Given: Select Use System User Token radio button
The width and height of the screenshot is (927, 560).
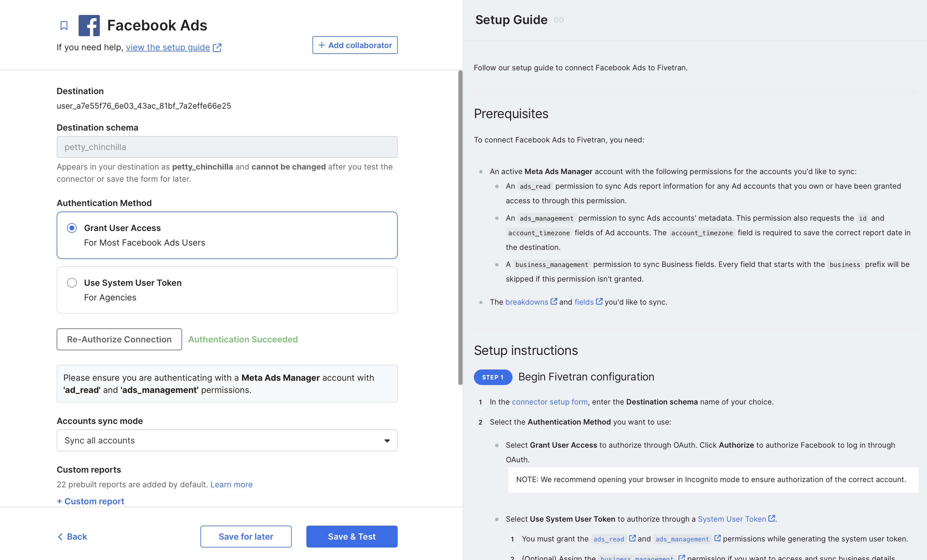Looking at the screenshot, I should tap(72, 283).
